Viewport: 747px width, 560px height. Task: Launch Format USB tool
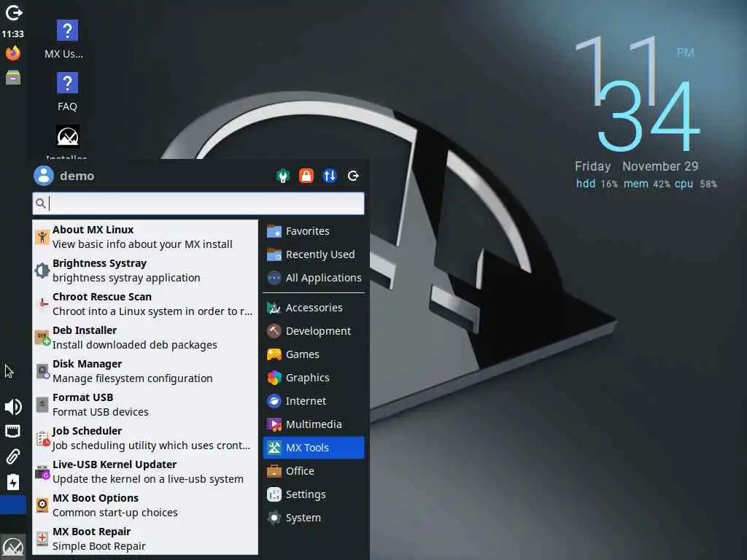[x=145, y=405]
